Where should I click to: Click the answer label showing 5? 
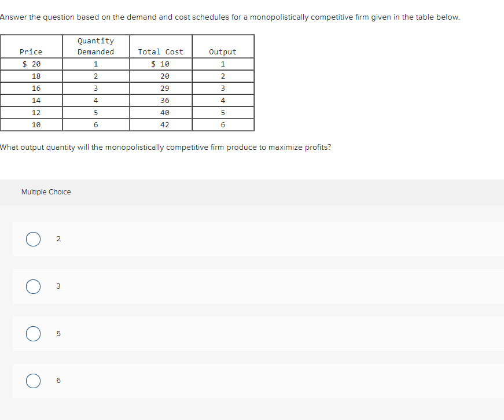tap(58, 333)
